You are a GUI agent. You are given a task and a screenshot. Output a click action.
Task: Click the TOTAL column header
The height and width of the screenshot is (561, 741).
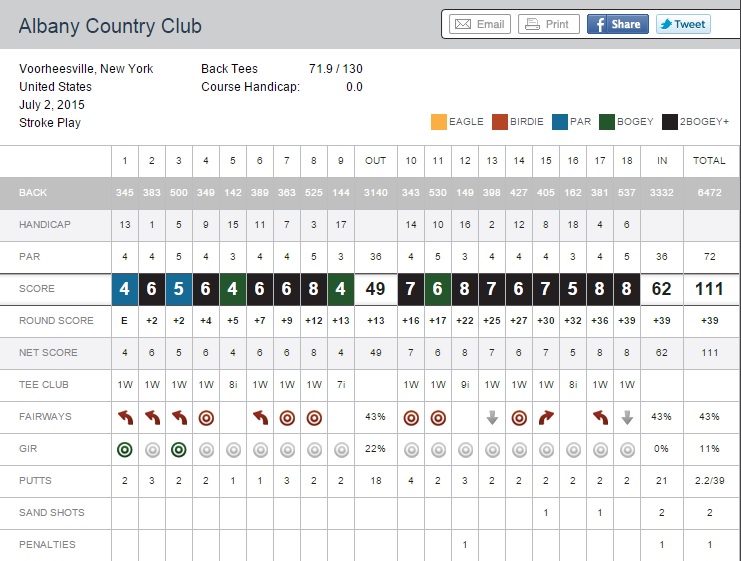710,160
